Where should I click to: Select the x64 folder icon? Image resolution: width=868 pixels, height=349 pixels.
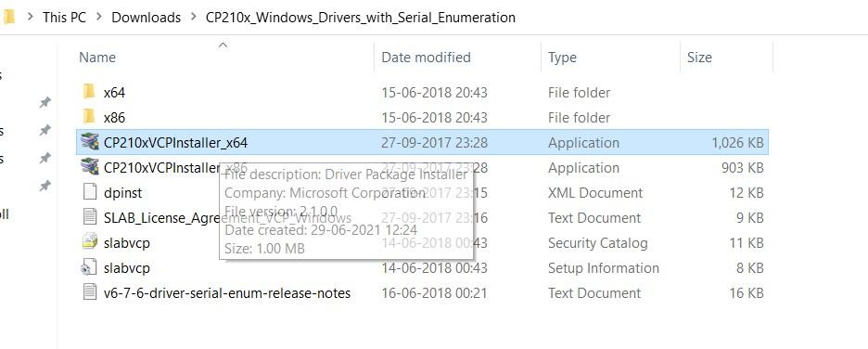(89, 91)
